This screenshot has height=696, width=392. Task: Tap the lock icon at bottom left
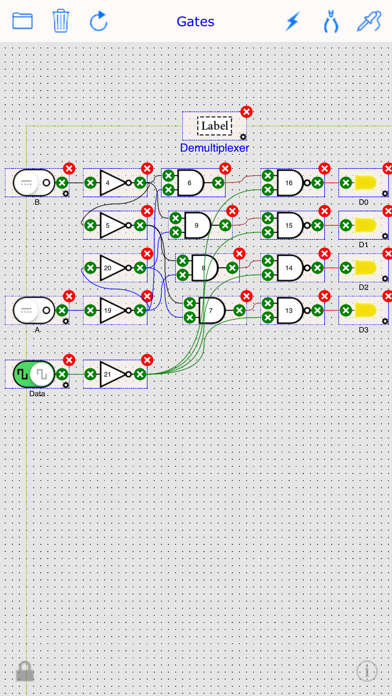(x=25, y=671)
